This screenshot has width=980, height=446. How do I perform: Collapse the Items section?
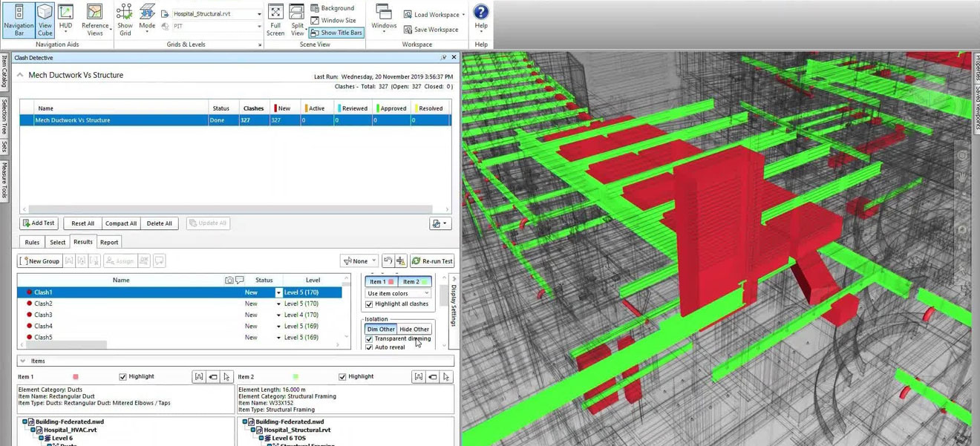23,361
